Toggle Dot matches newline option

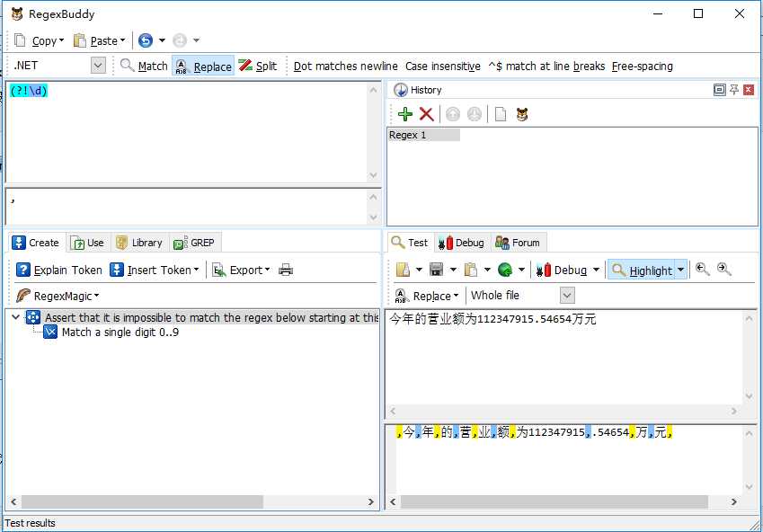coord(345,66)
